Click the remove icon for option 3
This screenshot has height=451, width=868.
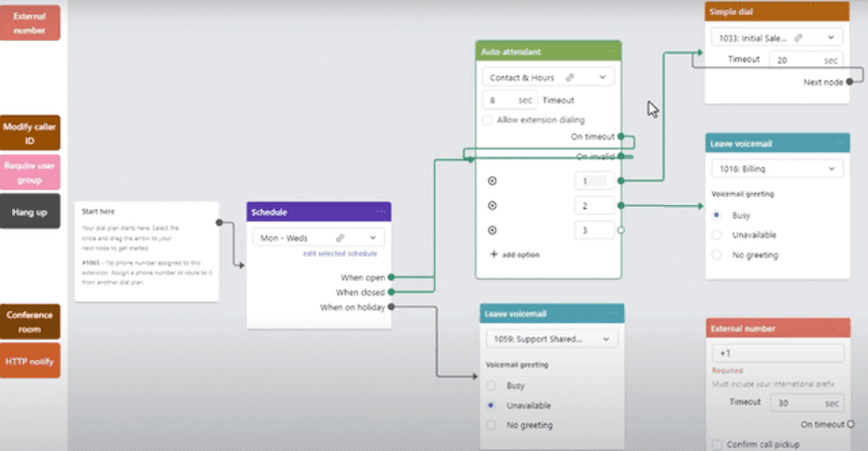coord(492,230)
